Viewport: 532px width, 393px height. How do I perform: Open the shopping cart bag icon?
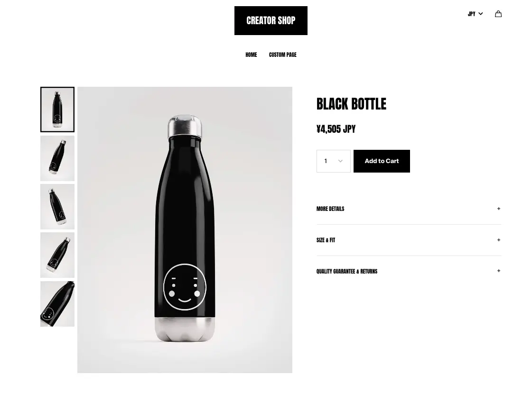coord(498,14)
